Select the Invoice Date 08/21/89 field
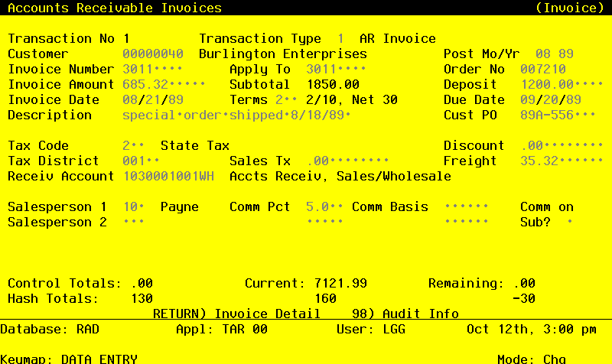Screen dimensions: 612x364 click(152, 99)
